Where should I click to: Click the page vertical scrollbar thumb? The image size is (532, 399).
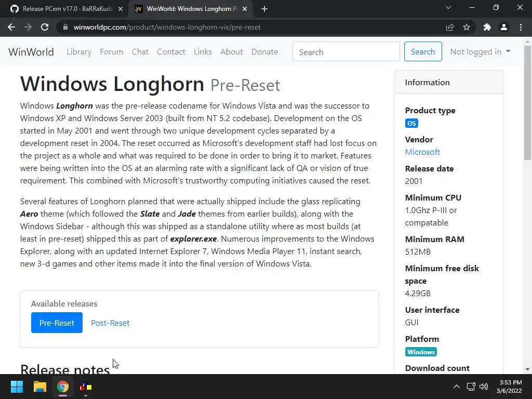527,103
